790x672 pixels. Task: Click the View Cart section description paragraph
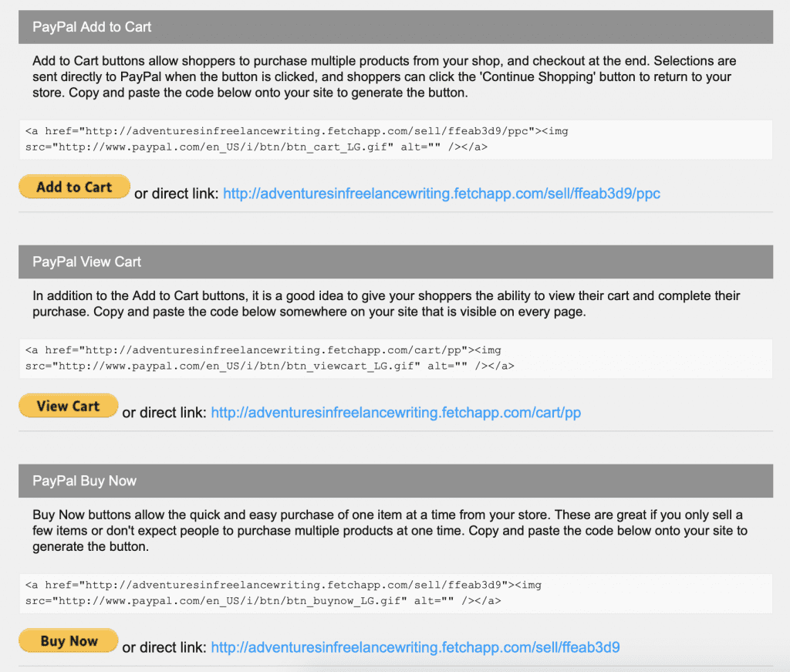[x=386, y=304]
